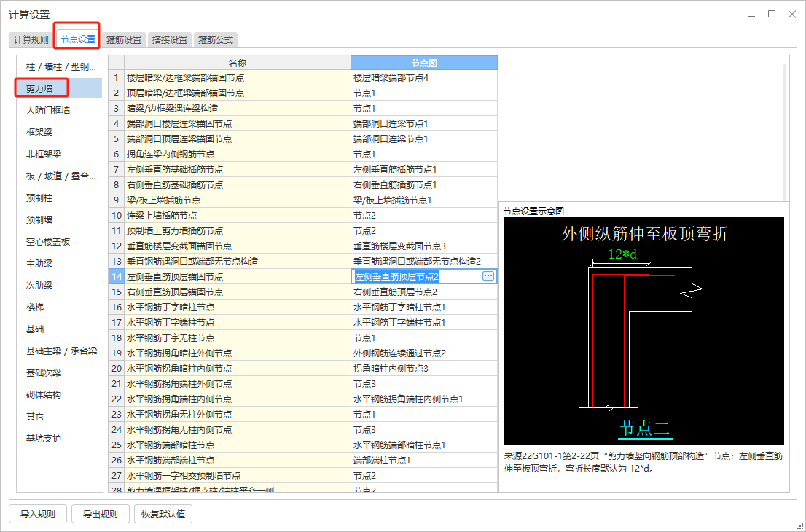Select row 5 端部洞口顶层连梁锚固节点
The image size is (806, 532).
(238, 138)
